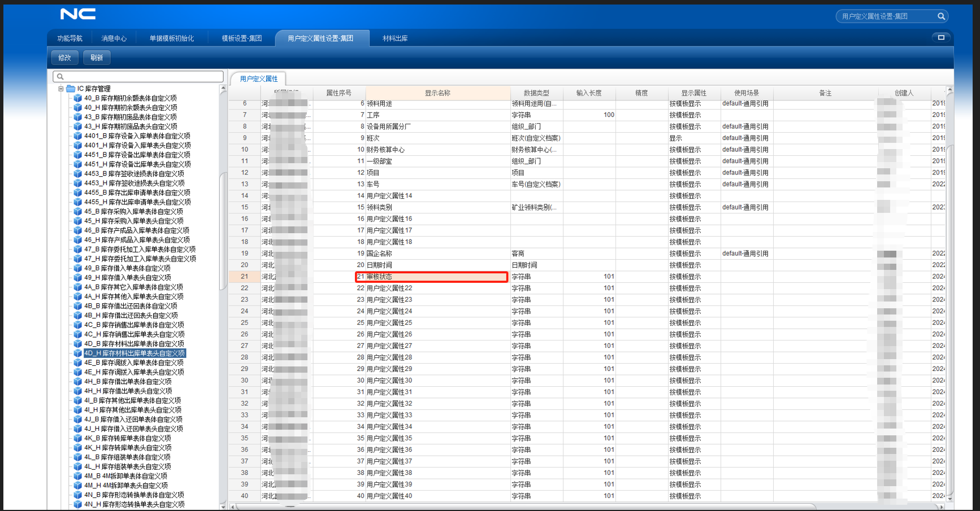The width and height of the screenshot is (980, 511).
Task: Click cube icon of 4C_B 库存销售出库单表体自定义项
Action: (78, 325)
